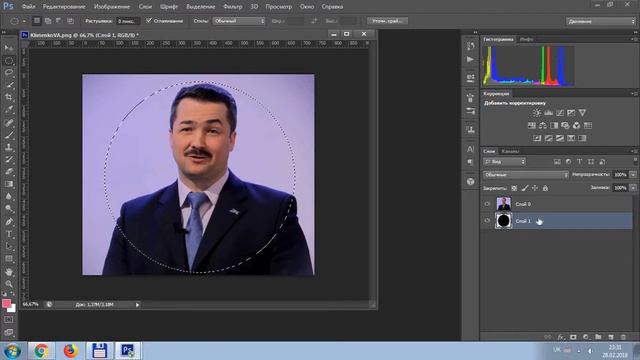This screenshot has height=360, width=640.
Task: Open the Файл menu
Action: tap(28, 7)
